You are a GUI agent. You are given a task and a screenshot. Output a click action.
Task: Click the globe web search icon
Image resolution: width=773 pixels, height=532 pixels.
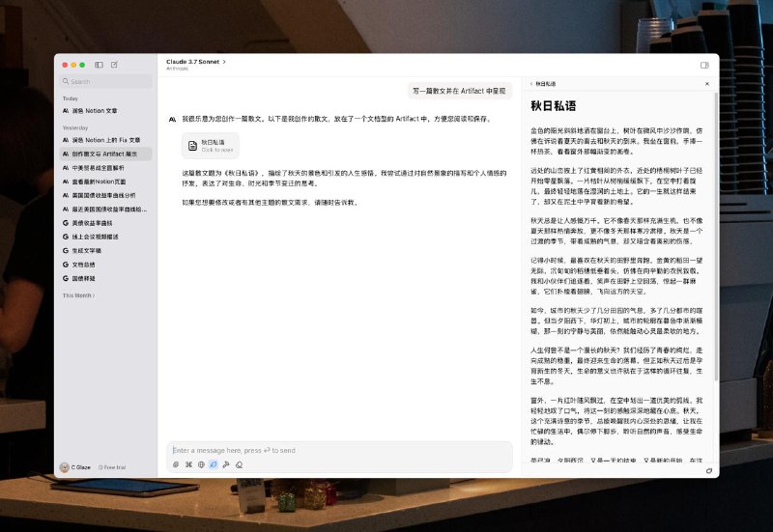point(201,464)
